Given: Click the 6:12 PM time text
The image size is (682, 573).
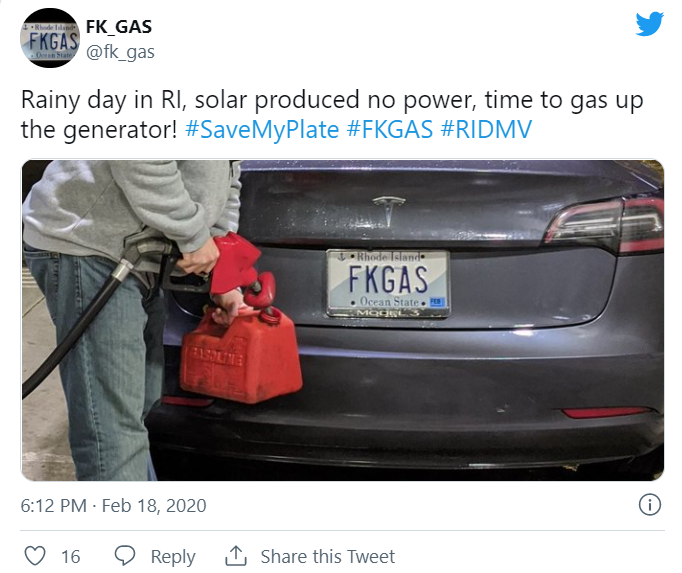Looking at the screenshot, I should [x=53, y=505].
